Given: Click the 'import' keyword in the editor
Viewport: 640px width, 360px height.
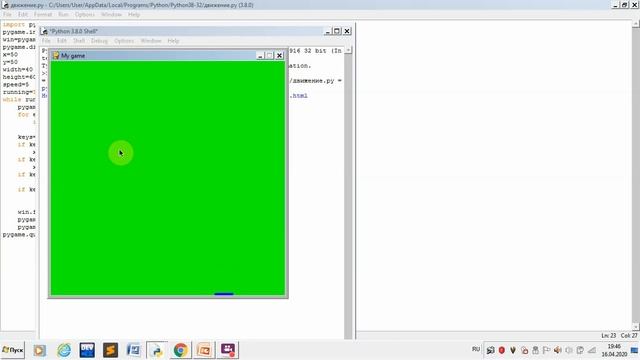Looking at the screenshot, I should (x=13, y=24).
